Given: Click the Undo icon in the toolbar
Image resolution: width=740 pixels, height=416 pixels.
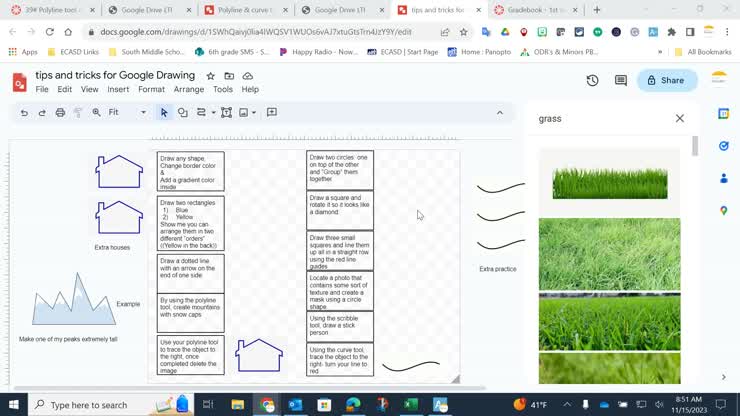Looking at the screenshot, I should coord(24,112).
